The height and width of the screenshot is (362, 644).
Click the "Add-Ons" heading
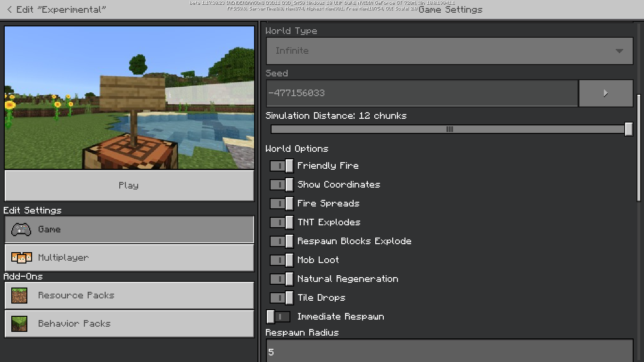pyautogui.click(x=23, y=277)
